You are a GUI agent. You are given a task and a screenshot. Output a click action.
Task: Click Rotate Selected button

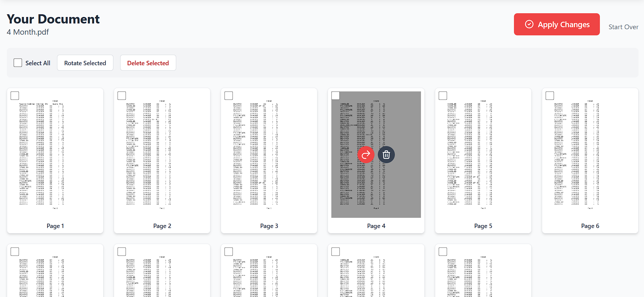click(85, 63)
